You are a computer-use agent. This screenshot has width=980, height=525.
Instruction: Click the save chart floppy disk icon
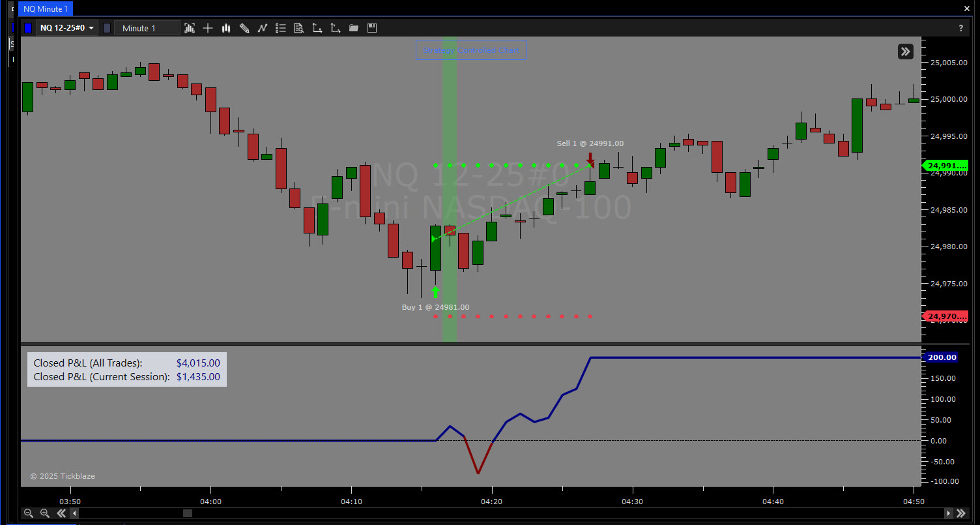pos(372,28)
